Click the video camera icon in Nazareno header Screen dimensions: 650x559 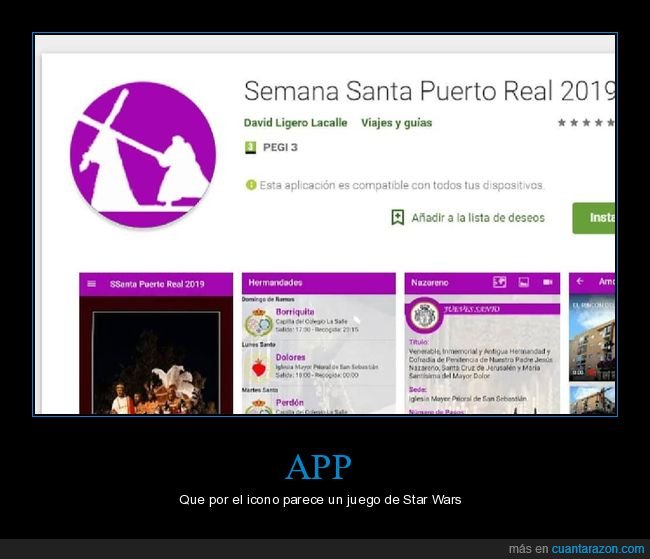[548, 282]
